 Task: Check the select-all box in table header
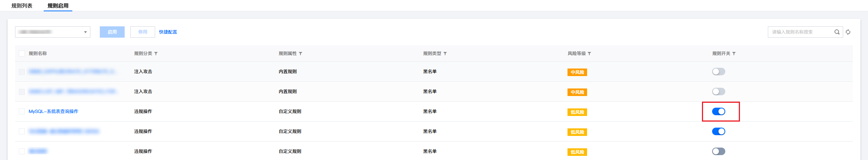(22, 53)
